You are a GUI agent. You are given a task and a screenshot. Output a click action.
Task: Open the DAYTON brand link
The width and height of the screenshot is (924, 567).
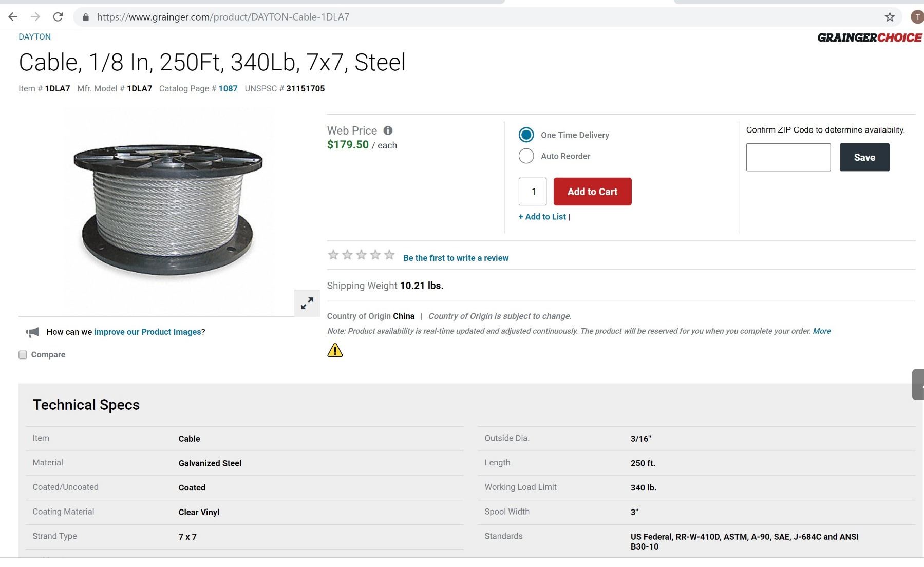(34, 37)
